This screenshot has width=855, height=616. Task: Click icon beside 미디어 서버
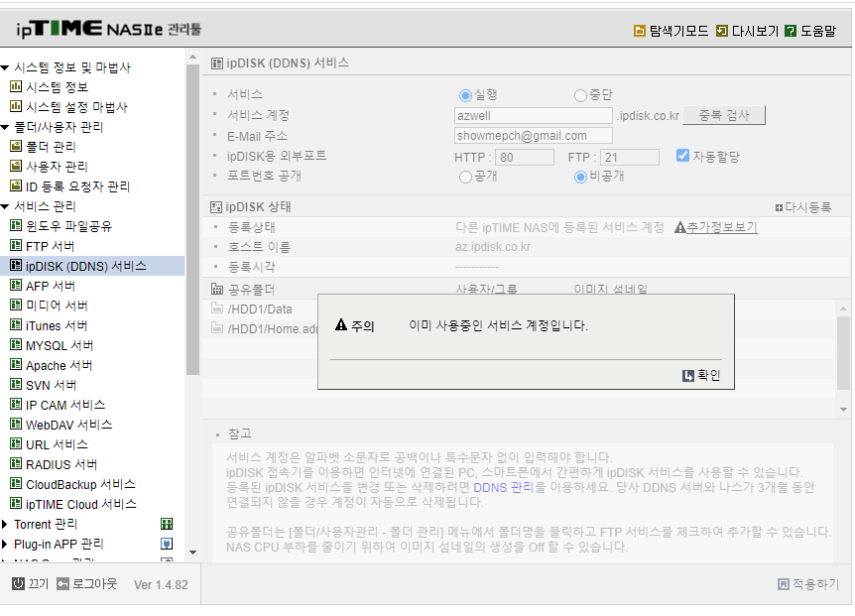click(x=16, y=306)
